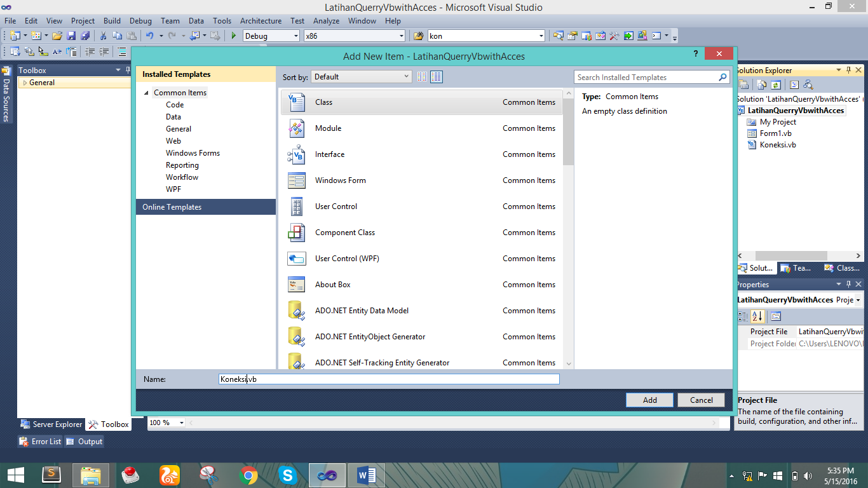Click the Cancel button
This screenshot has width=868, height=488.
[x=702, y=400]
